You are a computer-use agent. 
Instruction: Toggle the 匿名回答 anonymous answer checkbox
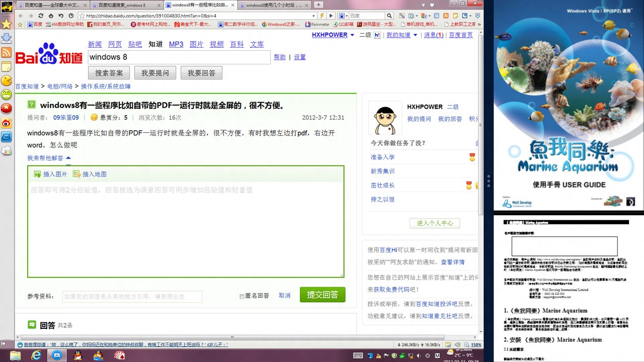[x=242, y=296]
